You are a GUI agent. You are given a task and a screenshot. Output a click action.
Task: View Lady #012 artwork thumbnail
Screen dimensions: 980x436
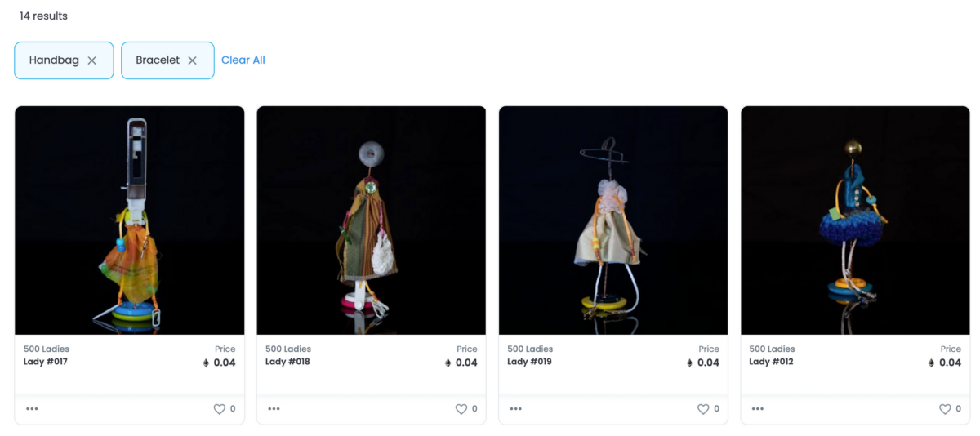855,220
